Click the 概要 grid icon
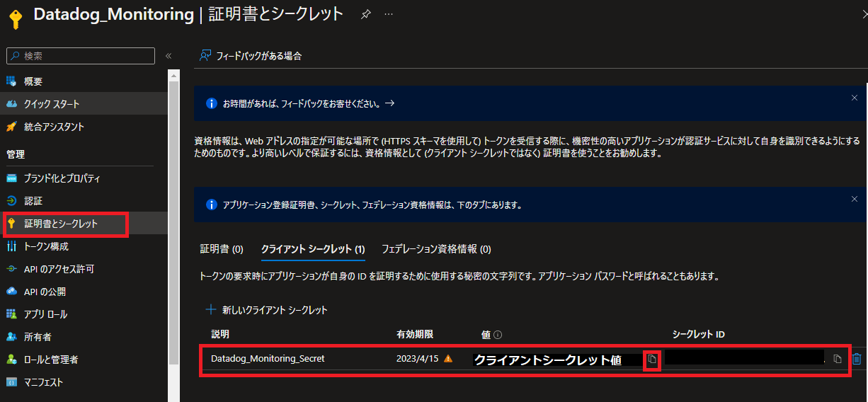The height and width of the screenshot is (402, 868). 11,81
